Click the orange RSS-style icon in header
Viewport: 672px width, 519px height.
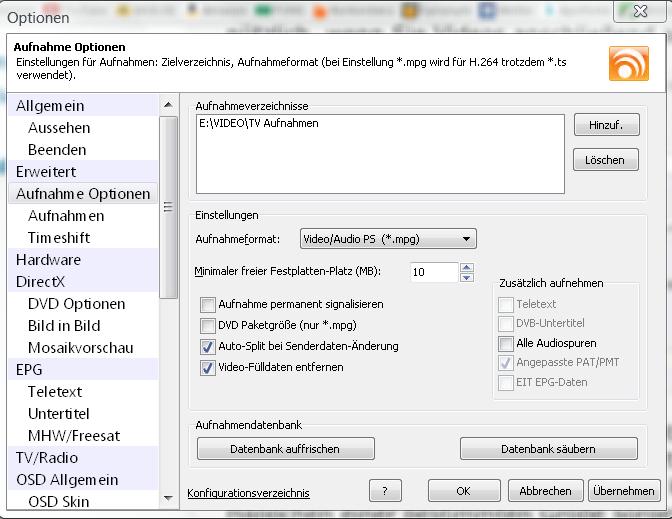click(629, 63)
